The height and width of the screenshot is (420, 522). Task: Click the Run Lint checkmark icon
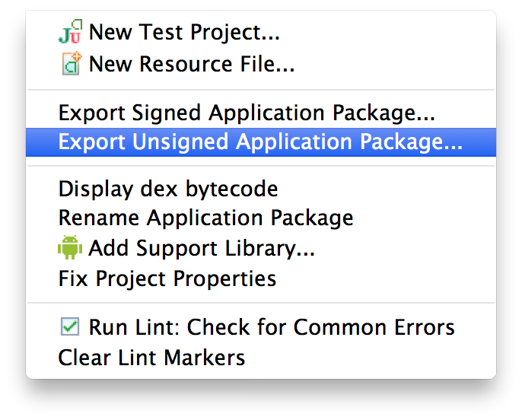(70, 327)
